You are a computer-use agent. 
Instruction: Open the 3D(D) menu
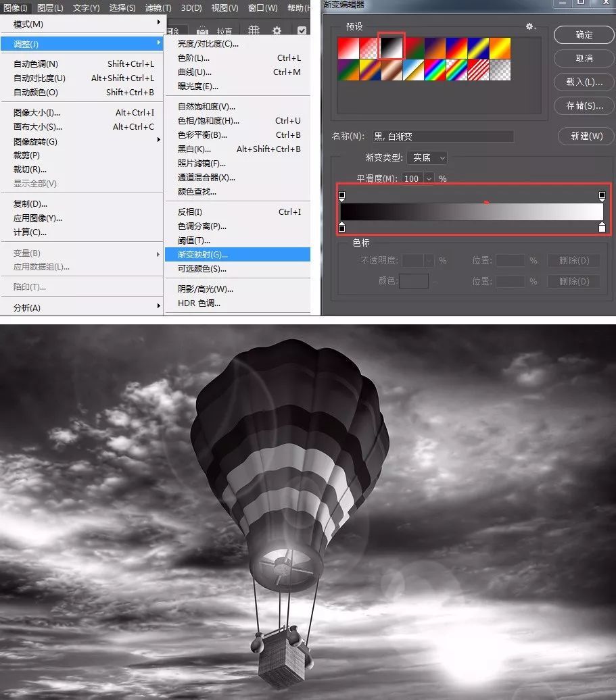coord(191,7)
